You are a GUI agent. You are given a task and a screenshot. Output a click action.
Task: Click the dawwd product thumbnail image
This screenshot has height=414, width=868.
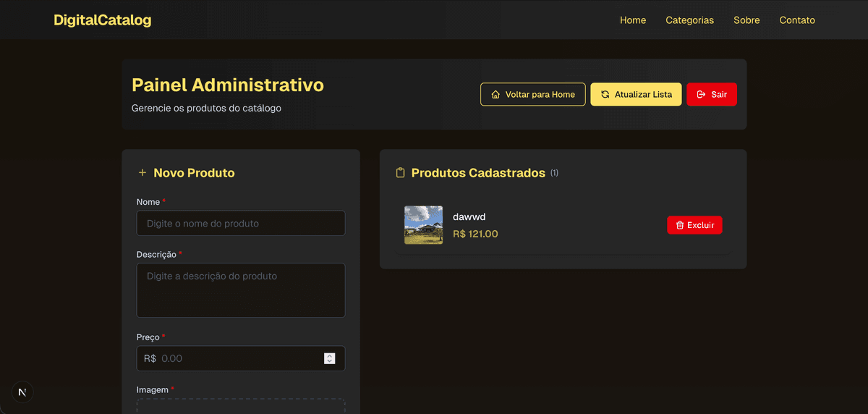tap(423, 225)
